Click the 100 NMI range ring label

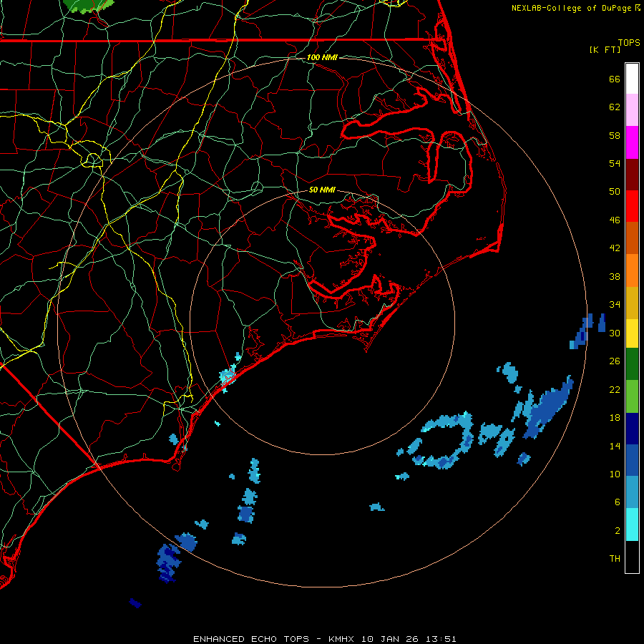click(322, 57)
